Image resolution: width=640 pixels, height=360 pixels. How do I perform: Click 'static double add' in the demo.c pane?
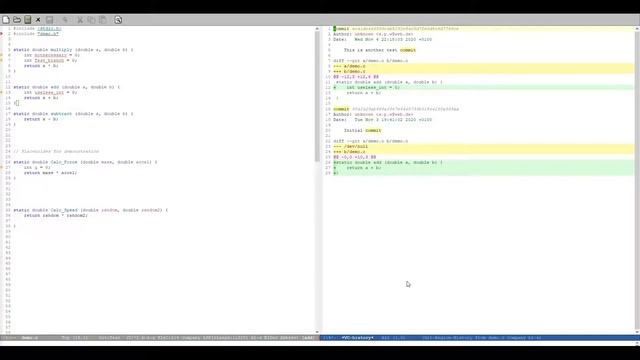click(x=67, y=87)
